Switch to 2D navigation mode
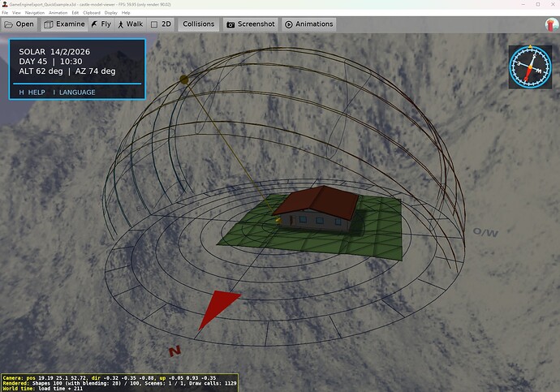Screen dimensions: 560x392 pos(161,24)
